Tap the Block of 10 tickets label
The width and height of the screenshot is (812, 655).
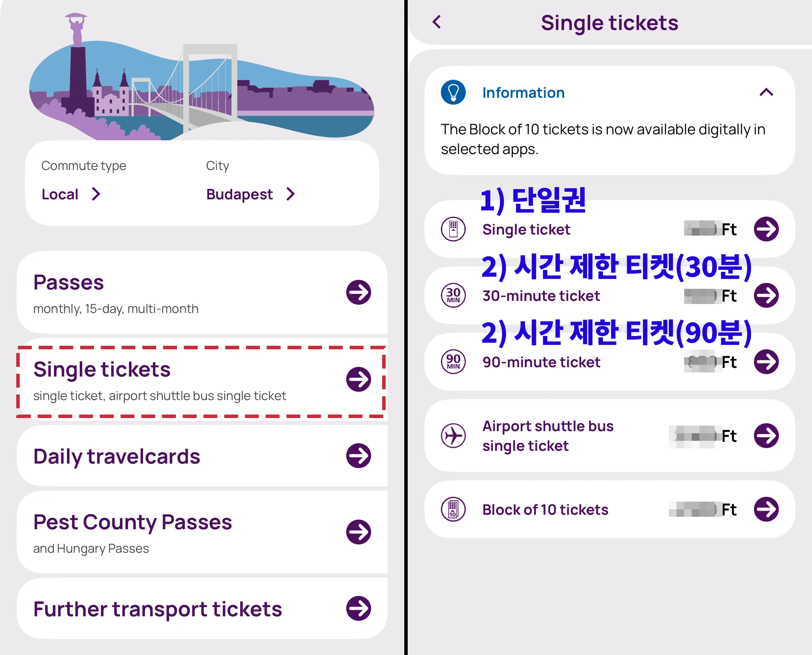(545, 510)
